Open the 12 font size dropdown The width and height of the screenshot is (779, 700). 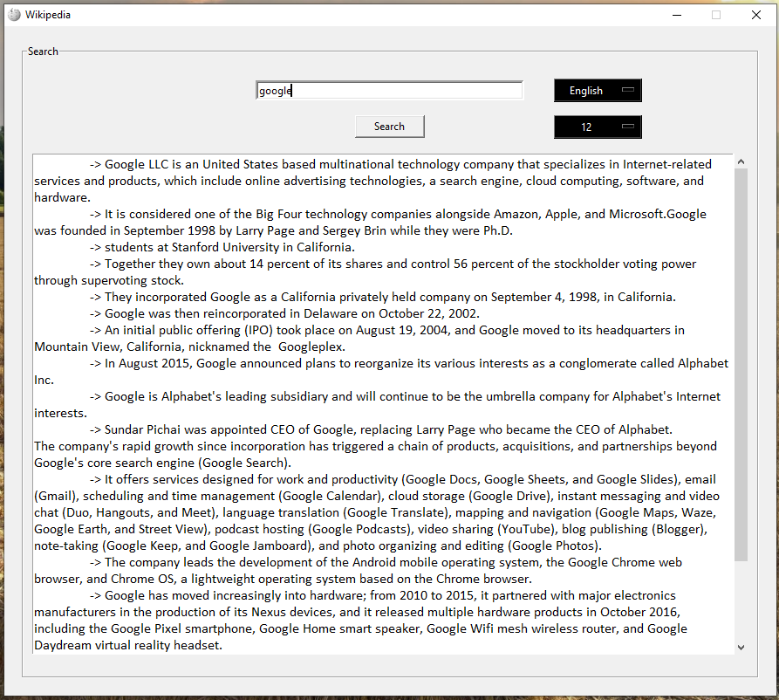pyautogui.click(x=598, y=127)
